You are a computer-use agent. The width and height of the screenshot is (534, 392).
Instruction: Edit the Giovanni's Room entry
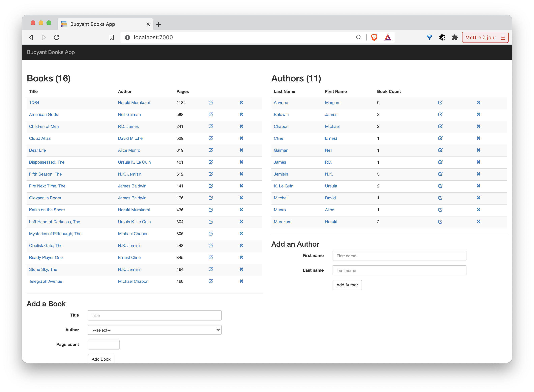point(211,198)
